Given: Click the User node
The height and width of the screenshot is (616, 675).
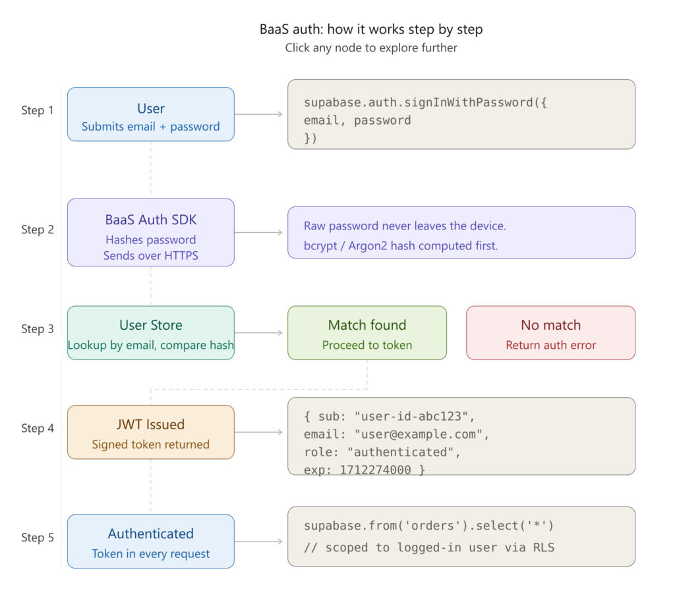Looking at the screenshot, I should [151, 114].
